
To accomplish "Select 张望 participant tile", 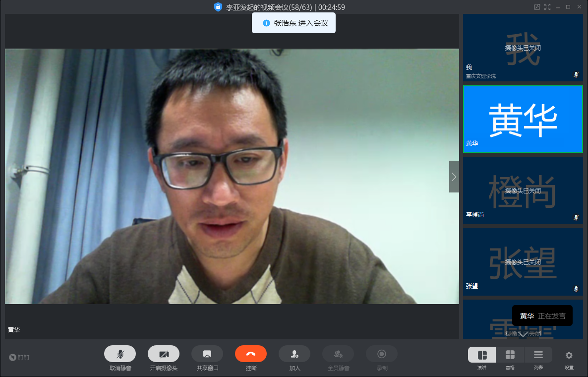I will 523,262.
